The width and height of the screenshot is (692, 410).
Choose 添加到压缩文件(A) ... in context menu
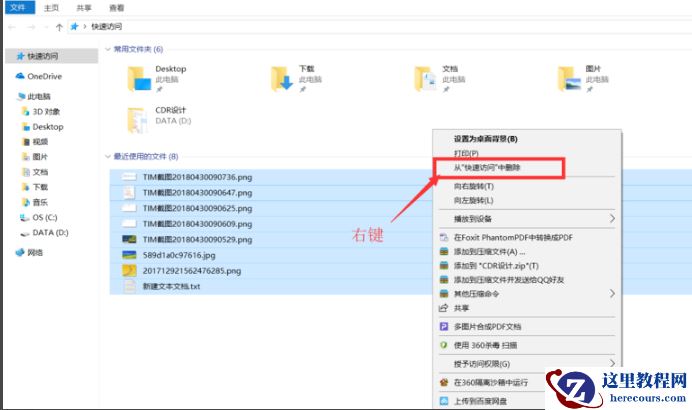(x=489, y=252)
